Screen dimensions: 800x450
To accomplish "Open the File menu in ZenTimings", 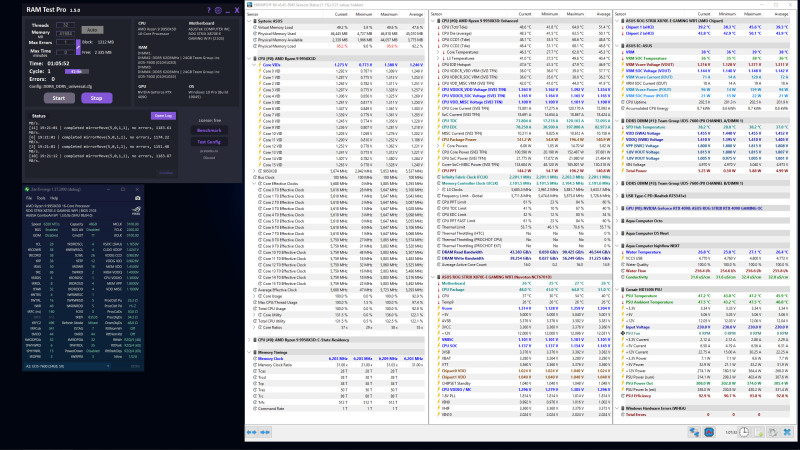I will click(29, 198).
